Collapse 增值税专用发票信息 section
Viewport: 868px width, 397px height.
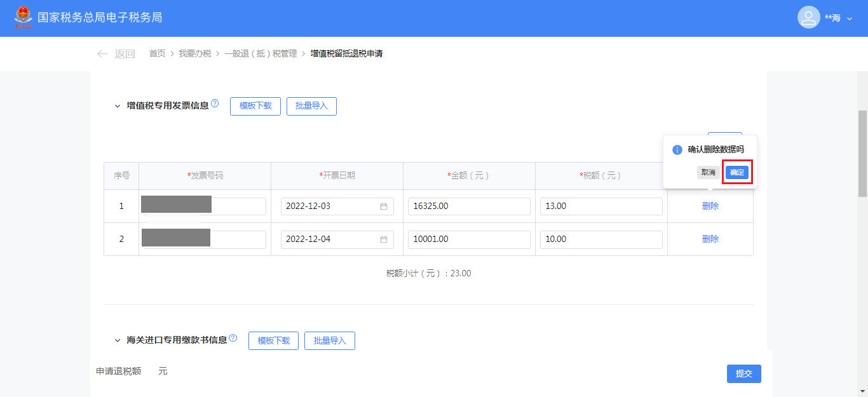tap(118, 106)
